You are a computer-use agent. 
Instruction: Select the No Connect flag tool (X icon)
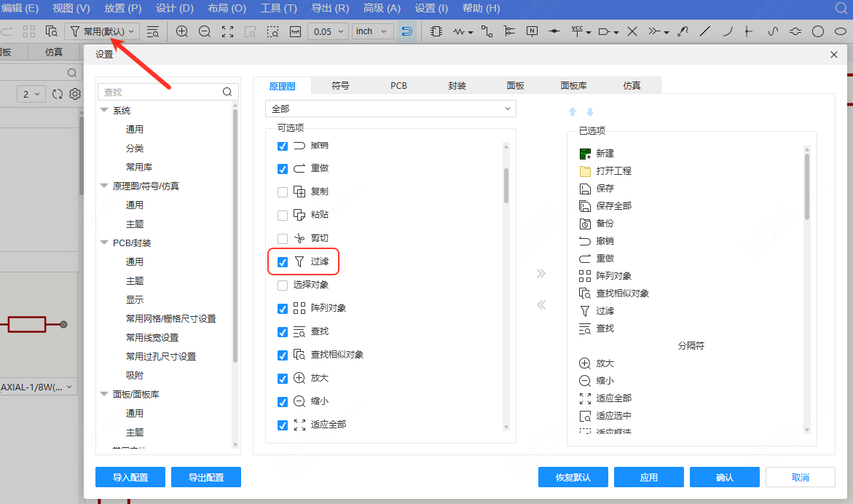pyautogui.click(x=631, y=31)
